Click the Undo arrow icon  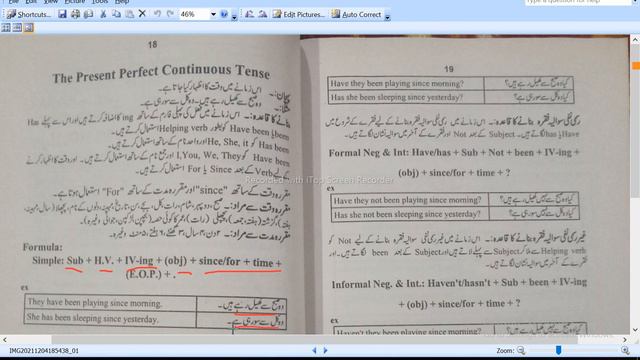pos(157,14)
